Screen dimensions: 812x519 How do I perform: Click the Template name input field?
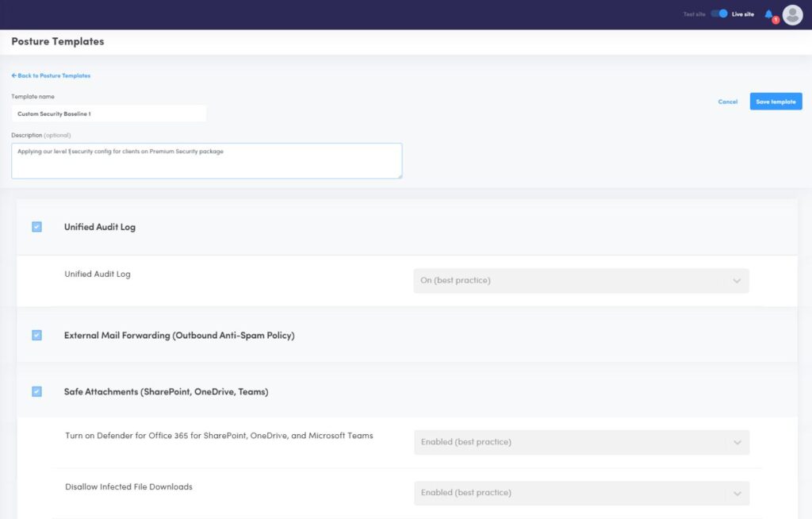pyautogui.click(x=109, y=113)
